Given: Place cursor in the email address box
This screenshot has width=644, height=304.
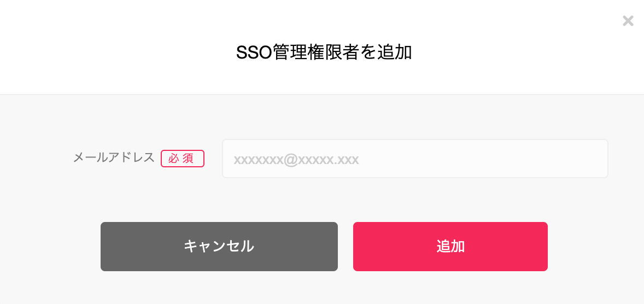Looking at the screenshot, I should point(415,159).
